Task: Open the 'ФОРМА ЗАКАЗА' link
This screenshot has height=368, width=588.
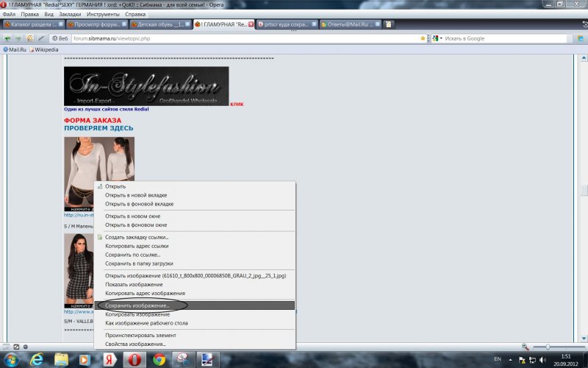Action: tap(93, 120)
